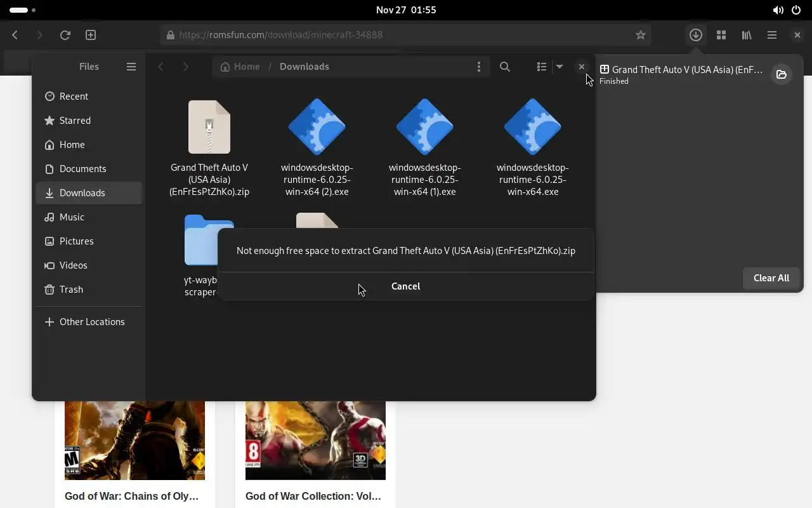Select windowsdesktop-runtime-6.0.25-win-x64 (2).exe file
The height and width of the screenshot is (508, 812).
(317, 148)
